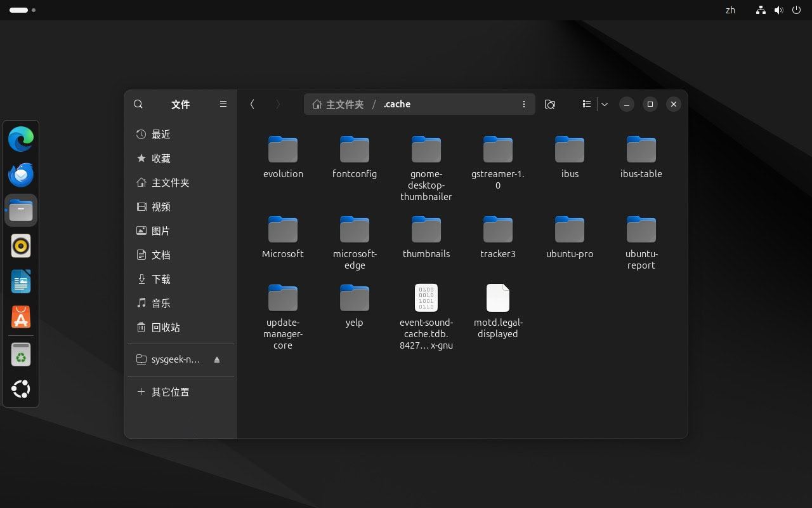Eject the sysgeek-n volume
812x508 pixels.
click(x=216, y=359)
